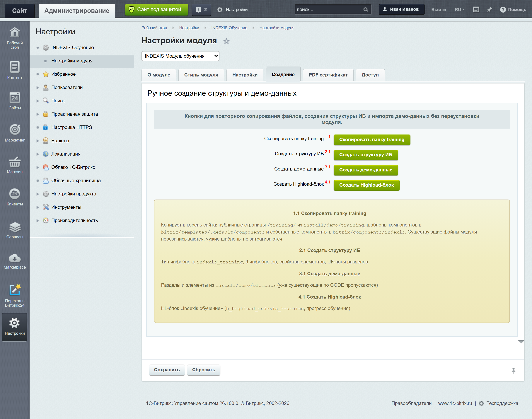This screenshot has width=532, height=419.
Task: Click the panel pin icon in header
Action: (x=489, y=10)
